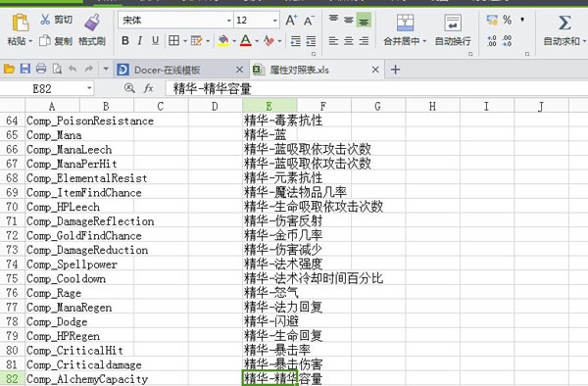
Task: Click the Save disk icon
Action: coord(25,69)
